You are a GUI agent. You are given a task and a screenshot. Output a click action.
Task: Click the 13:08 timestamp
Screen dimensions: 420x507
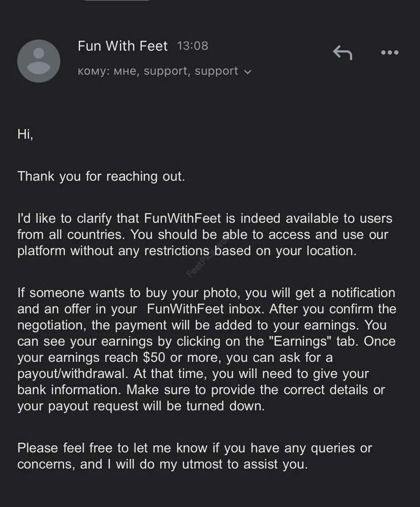point(192,46)
